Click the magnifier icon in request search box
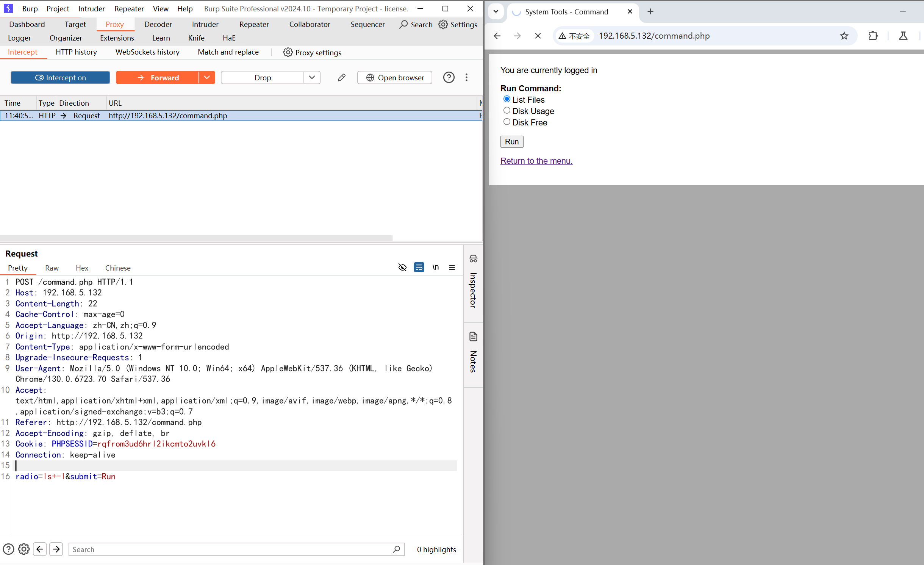This screenshot has height=565, width=924. (x=396, y=549)
